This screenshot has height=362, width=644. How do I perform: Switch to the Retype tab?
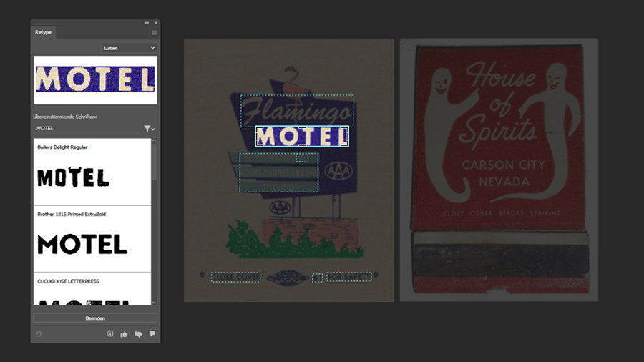point(43,32)
